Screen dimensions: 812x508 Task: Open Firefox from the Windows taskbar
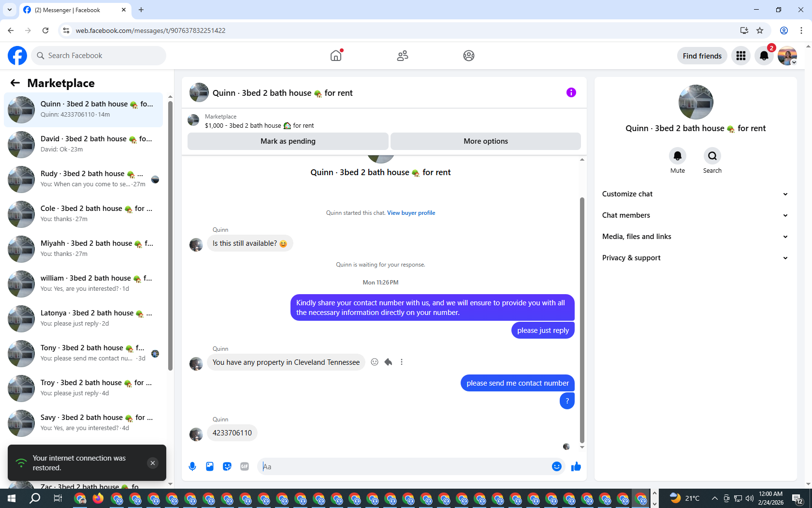coord(99,498)
